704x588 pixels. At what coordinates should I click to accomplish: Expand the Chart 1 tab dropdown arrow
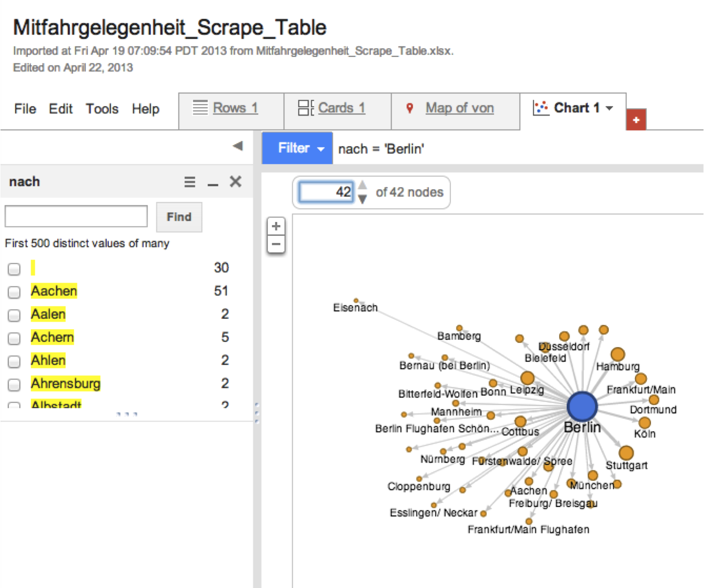point(609,108)
